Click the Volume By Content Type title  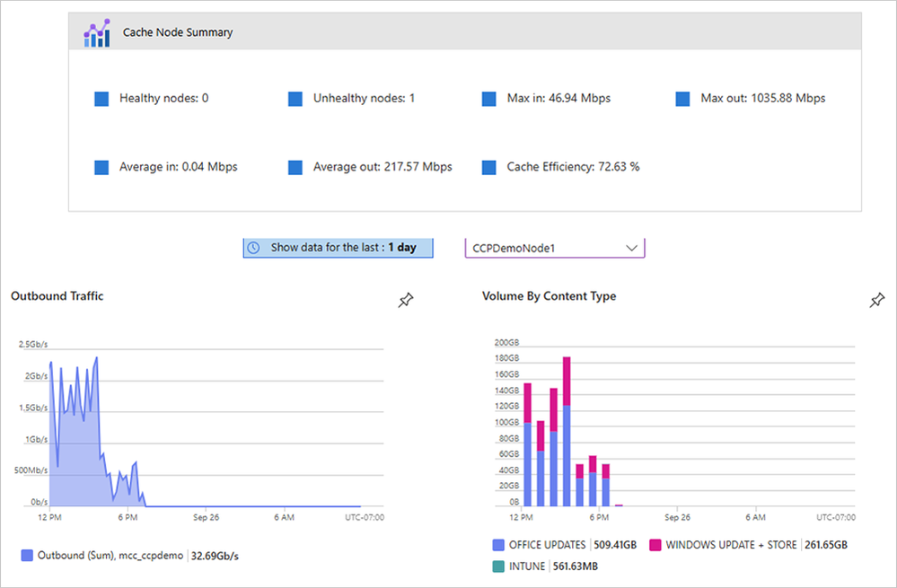[x=550, y=295]
